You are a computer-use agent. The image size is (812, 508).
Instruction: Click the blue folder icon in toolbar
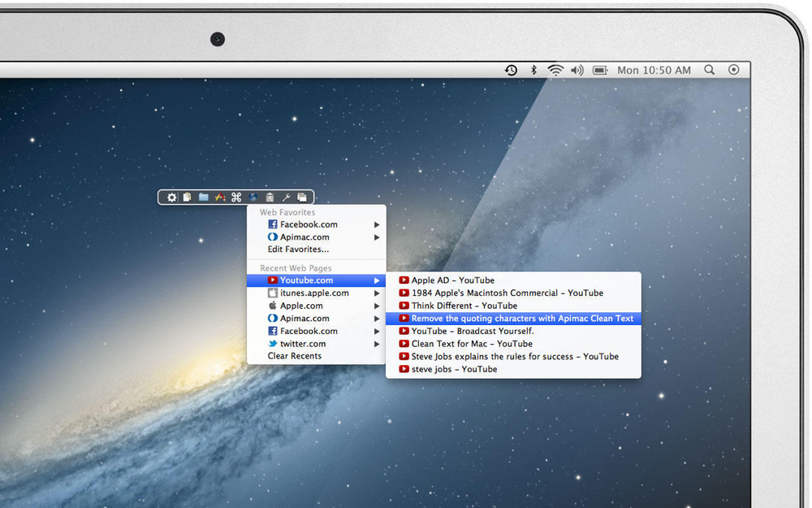coord(204,198)
